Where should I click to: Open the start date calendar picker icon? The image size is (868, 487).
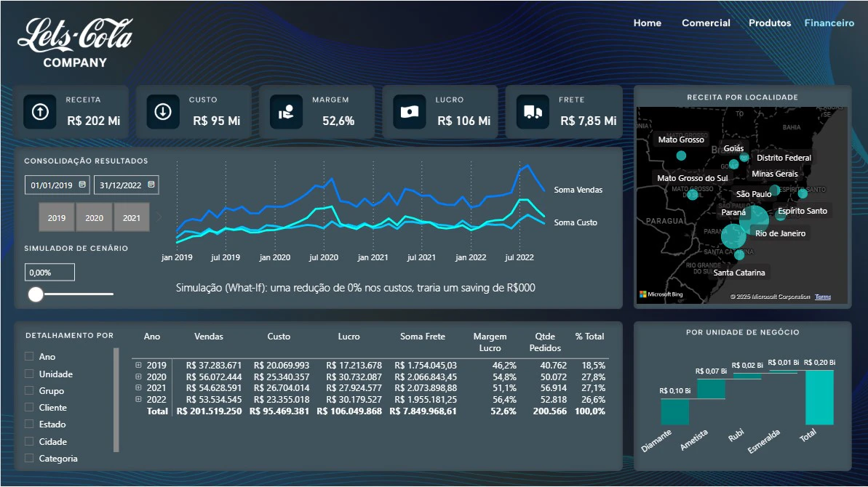coord(82,185)
